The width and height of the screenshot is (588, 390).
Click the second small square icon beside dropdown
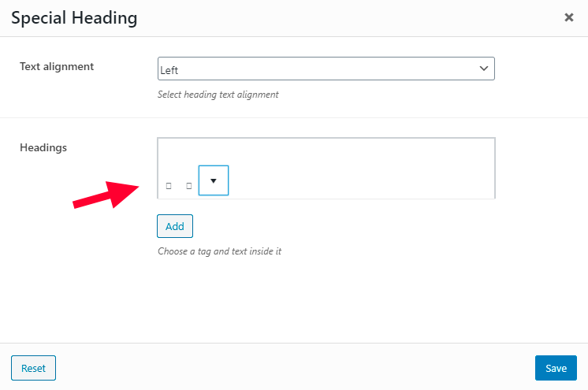[x=189, y=186]
